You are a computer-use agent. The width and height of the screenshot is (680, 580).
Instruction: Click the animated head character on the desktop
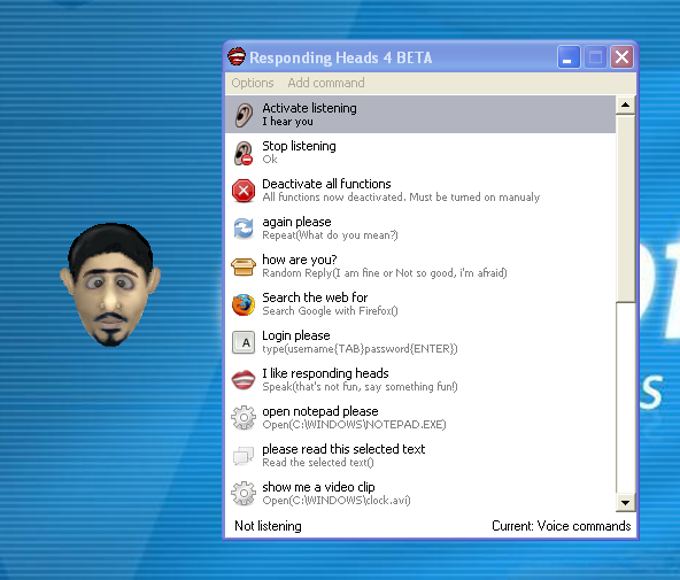point(110,285)
